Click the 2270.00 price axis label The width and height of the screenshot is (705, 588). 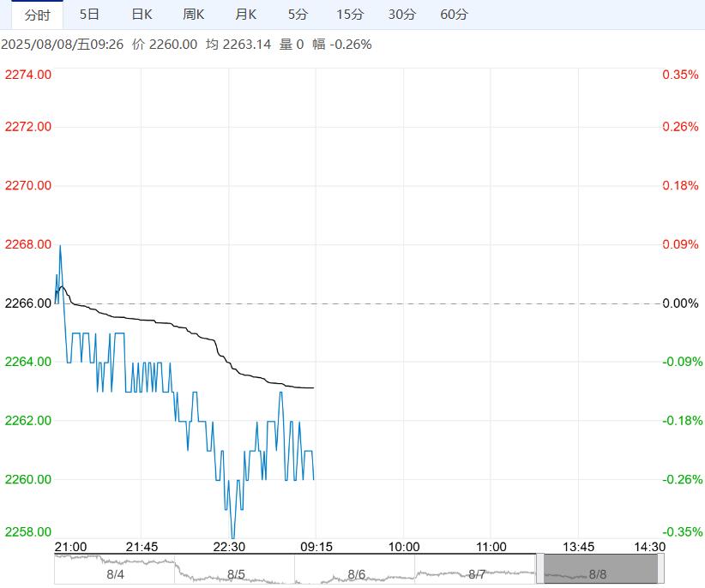pos(28,185)
